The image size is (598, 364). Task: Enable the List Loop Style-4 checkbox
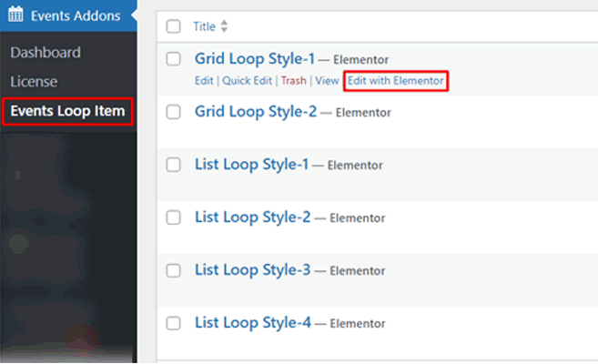pyautogui.click(x=174, y=323)
